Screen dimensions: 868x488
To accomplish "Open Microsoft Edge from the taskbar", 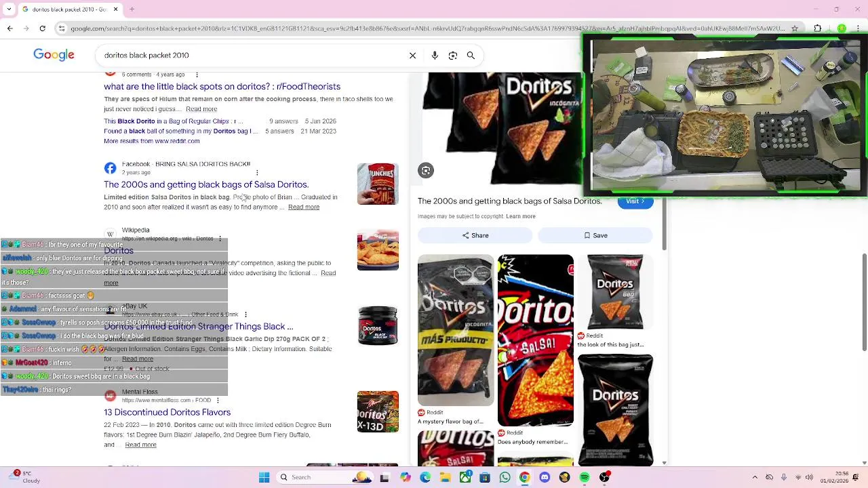I will coord(425,477).
